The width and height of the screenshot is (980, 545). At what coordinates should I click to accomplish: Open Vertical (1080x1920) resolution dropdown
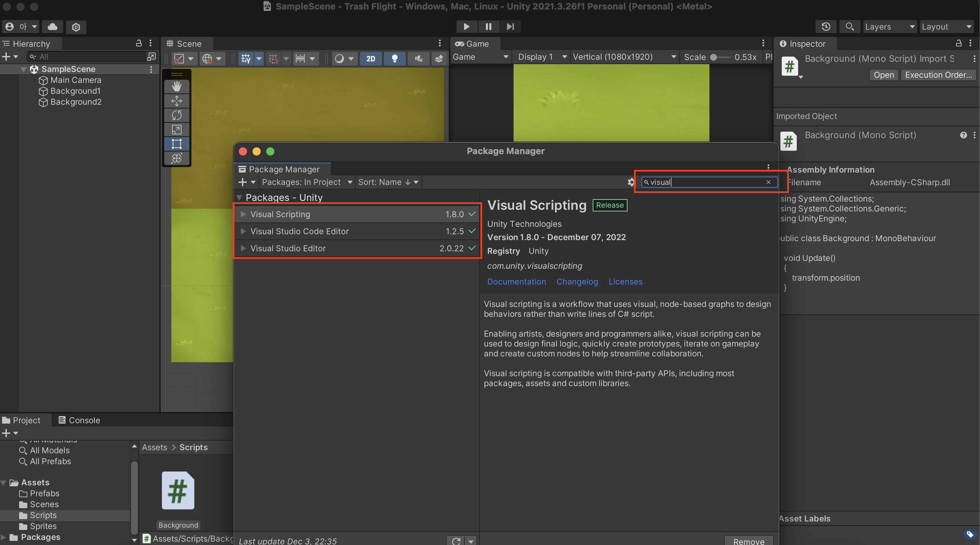coord(624,57)
